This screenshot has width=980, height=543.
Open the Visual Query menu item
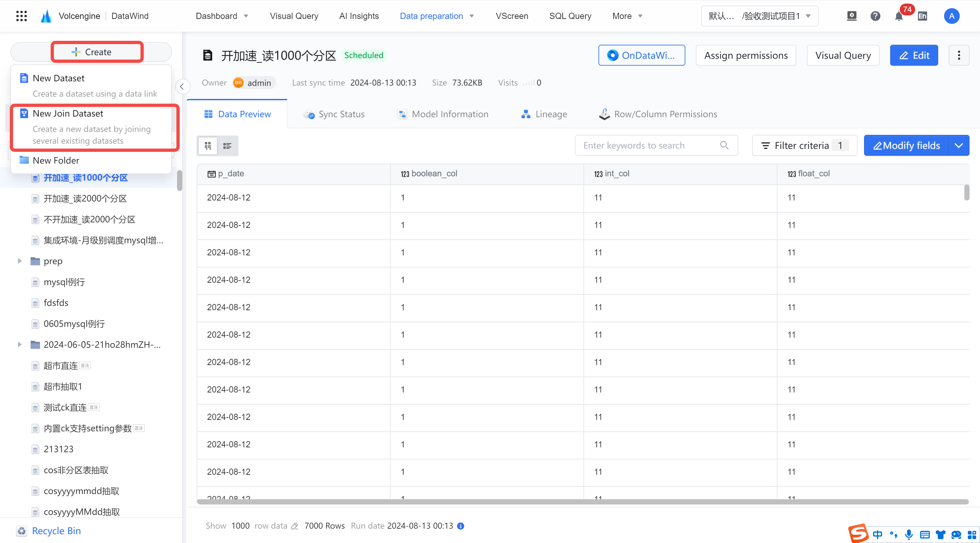294,16
